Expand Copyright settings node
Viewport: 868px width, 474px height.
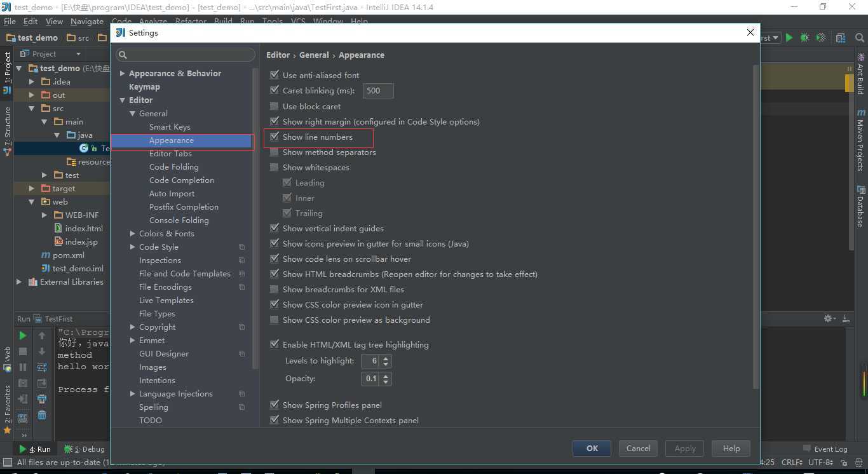pos(132,327)
